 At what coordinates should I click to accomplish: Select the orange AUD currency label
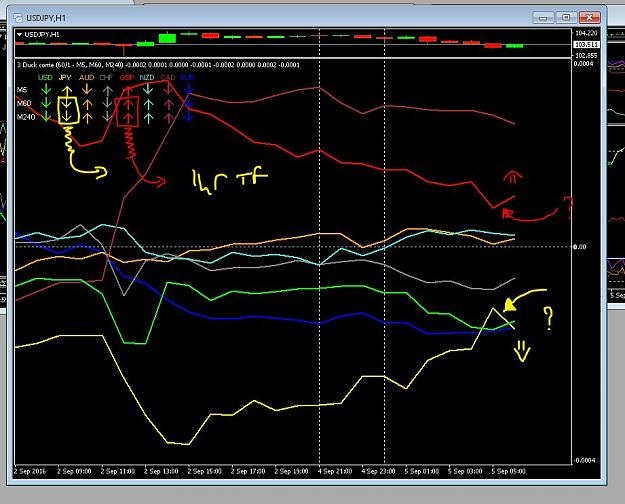tap(86, 77)
